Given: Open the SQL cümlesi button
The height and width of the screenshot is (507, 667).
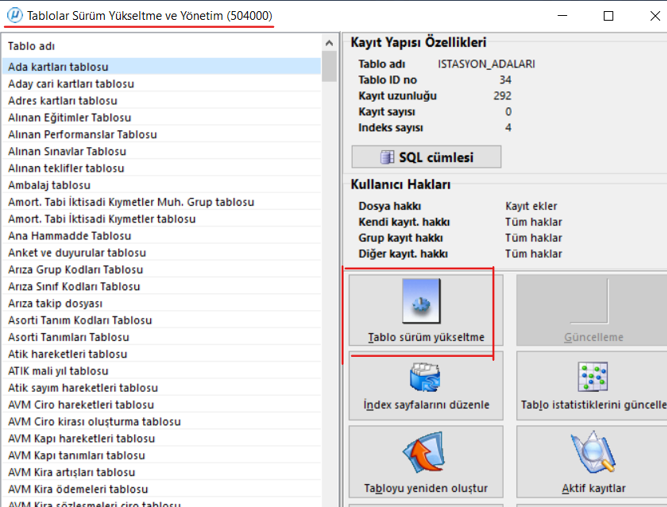Looking at the screenshot, I should (426, 157).
